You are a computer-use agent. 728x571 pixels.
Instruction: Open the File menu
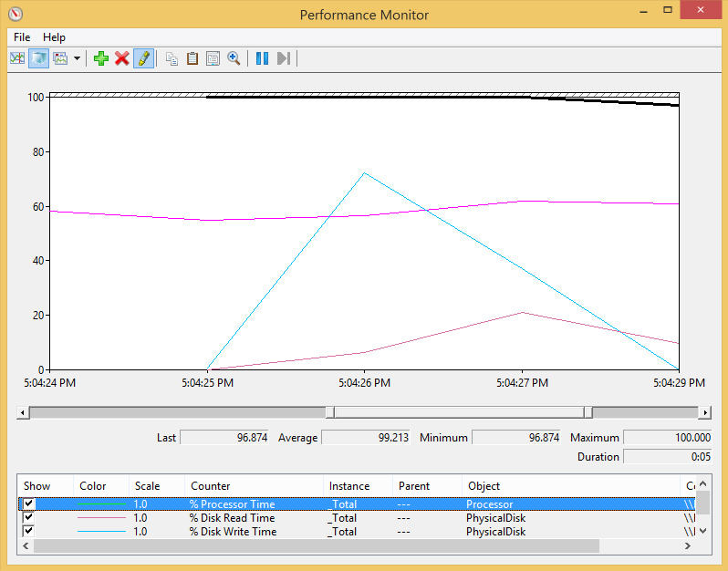(x=22, y=37)
